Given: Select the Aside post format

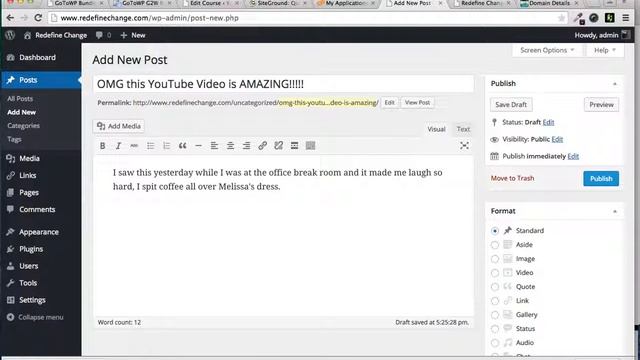Looking at the screenshot, I should coord(495,245).
